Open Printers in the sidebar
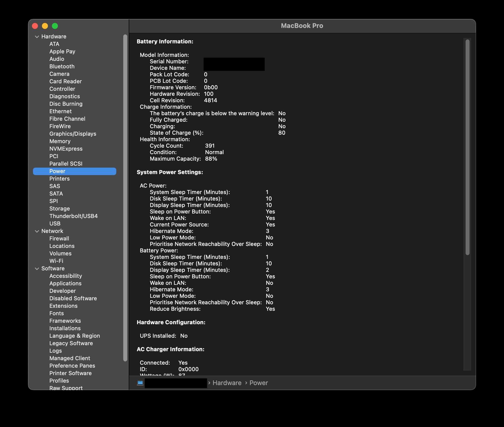Image resolution: width=504 pixels, height=427 pixels. (x=59, y=179)
